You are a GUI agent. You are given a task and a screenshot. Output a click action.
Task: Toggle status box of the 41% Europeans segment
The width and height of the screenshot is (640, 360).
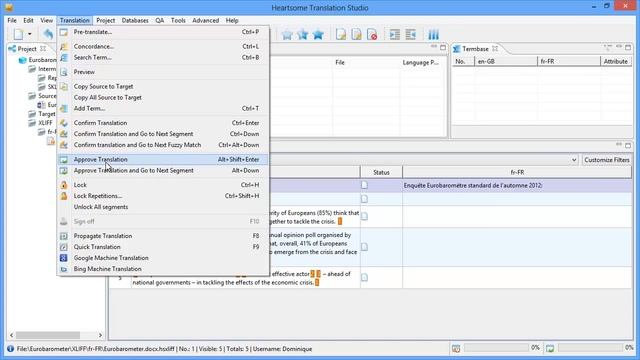[364, 247]
